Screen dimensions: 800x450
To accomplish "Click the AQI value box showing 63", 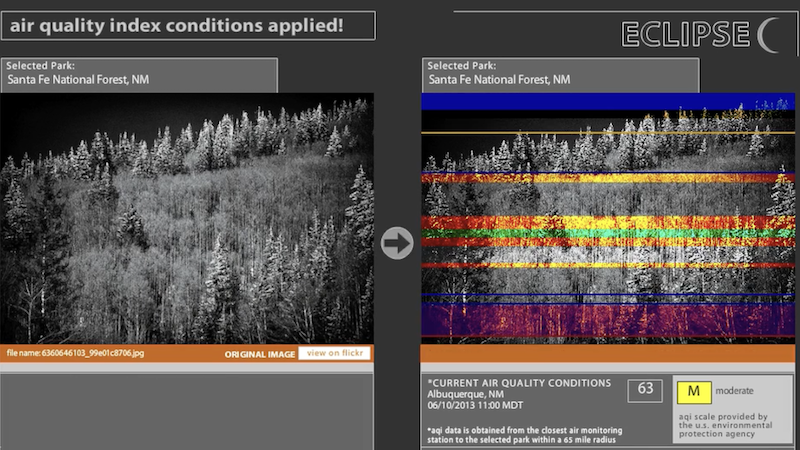I will pyautogui.click(x=645, y=390).
